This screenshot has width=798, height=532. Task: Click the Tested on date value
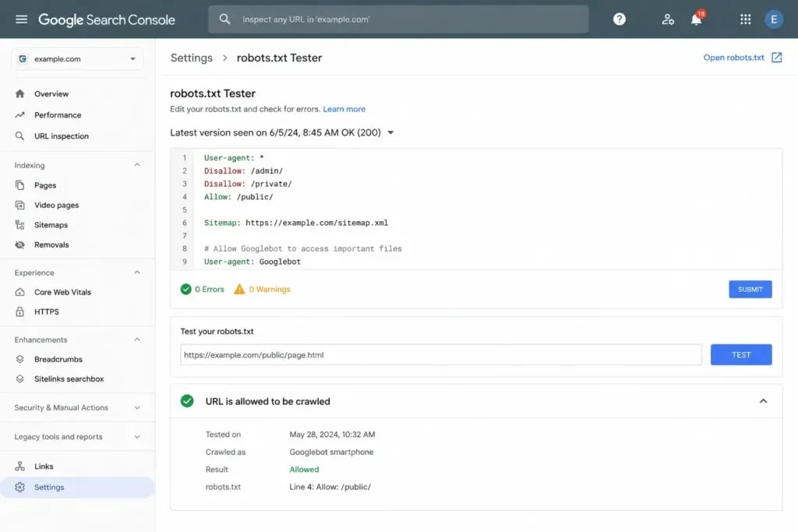click(332, 435)
